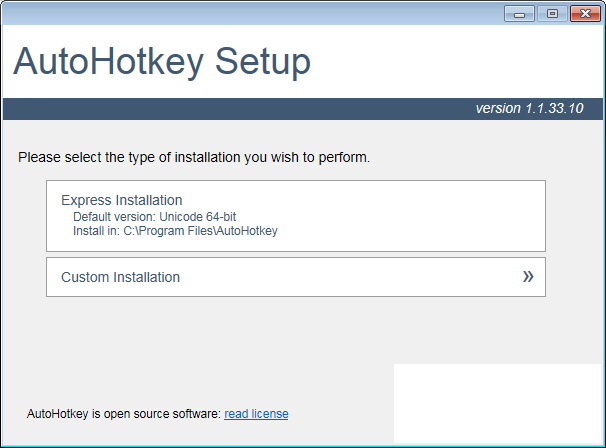
Task: Click 'Please select the type of installation' text
Action: [x=194, y=157]
